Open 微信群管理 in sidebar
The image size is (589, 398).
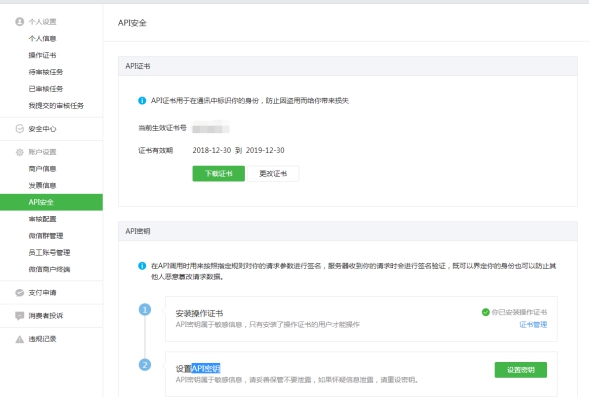(x=46, y=236)
